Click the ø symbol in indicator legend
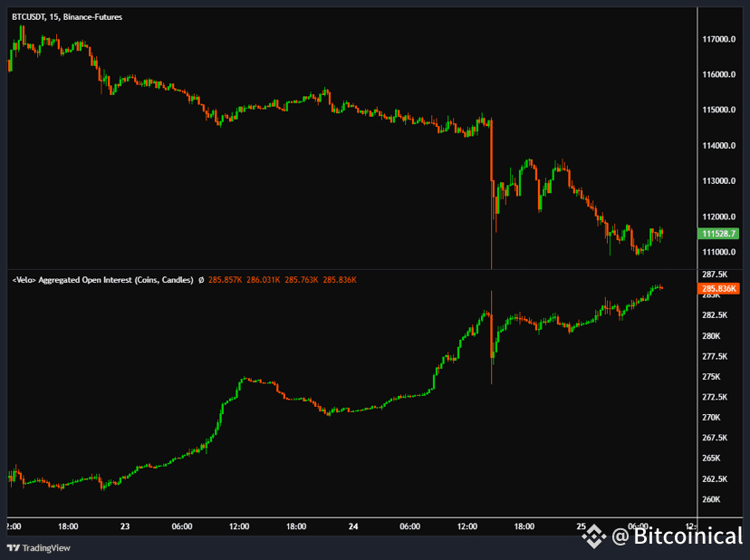The image size is (750, 560). [201, 280]
